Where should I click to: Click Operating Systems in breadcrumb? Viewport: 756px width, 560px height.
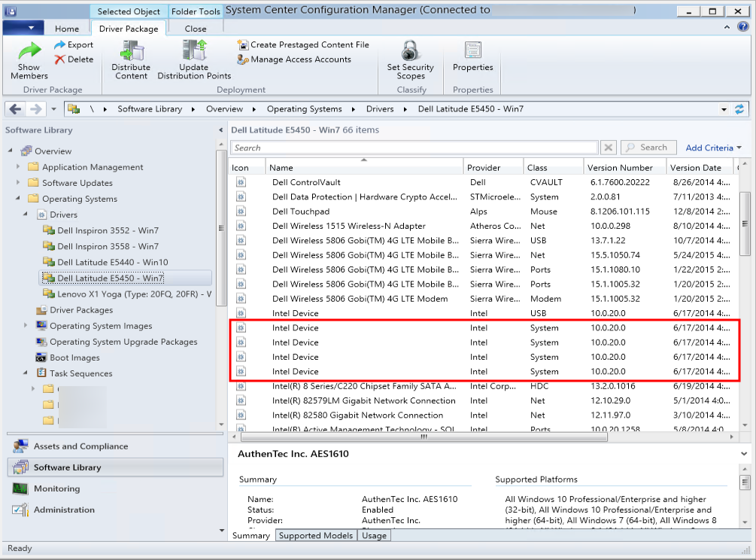point(304,109)
